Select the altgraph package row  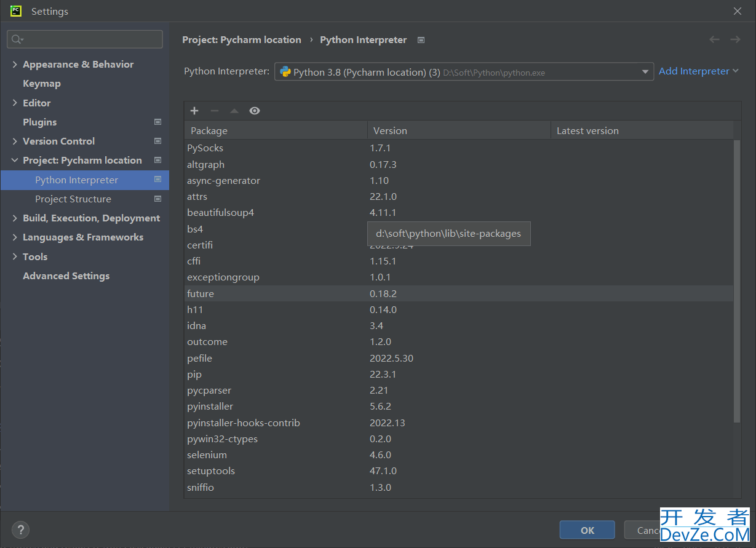(x=459, y=164)
